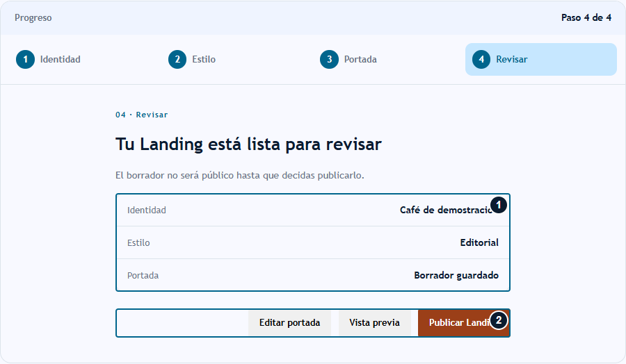Publish the landing with Publicar Landing

[x=463, y=323]
